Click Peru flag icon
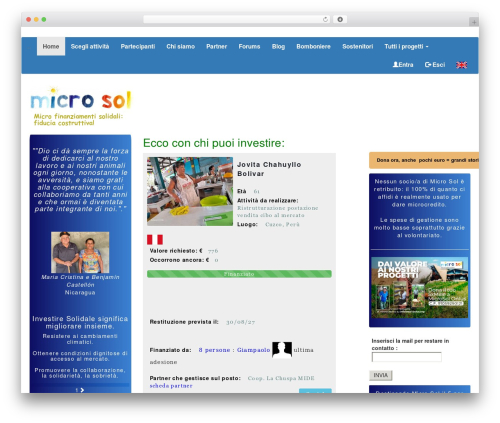The height and width of the screenshot is (423, 500). click(155, 239)
